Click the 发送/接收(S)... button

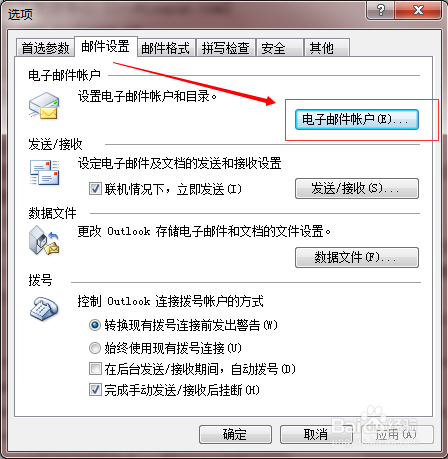357,188
